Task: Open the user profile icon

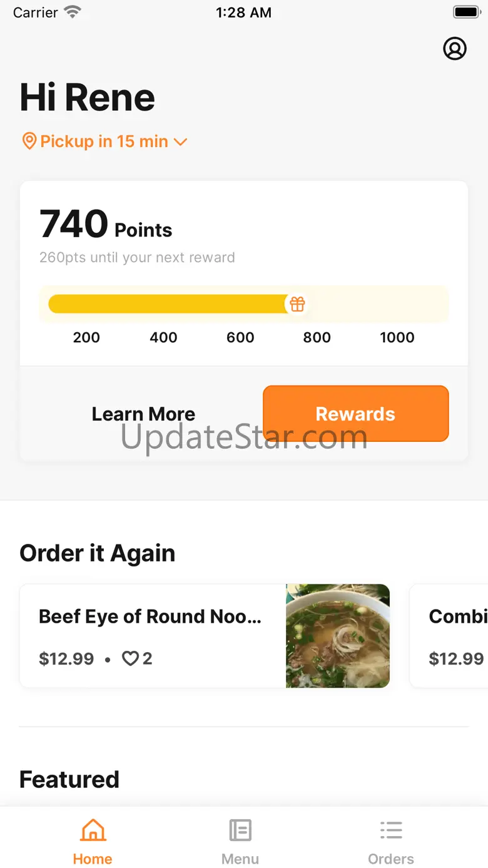Action: [455, 48]
